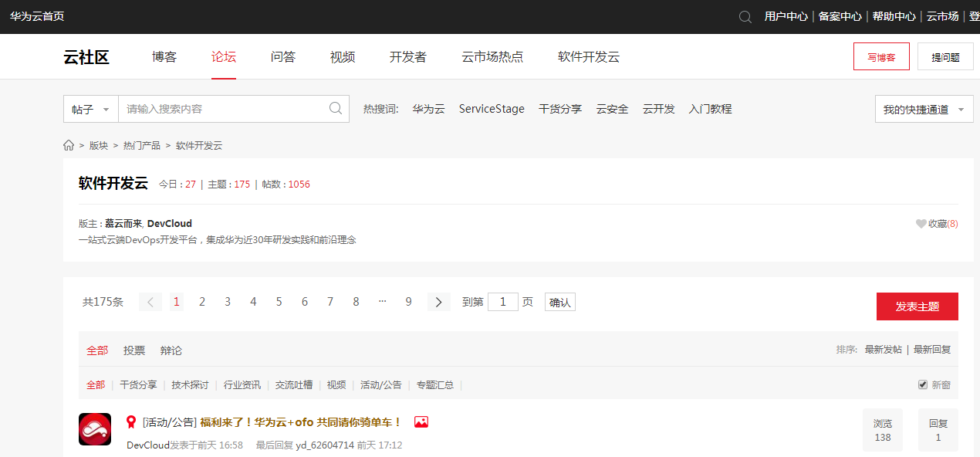Sort by 最新发帖

coord(884,350)
